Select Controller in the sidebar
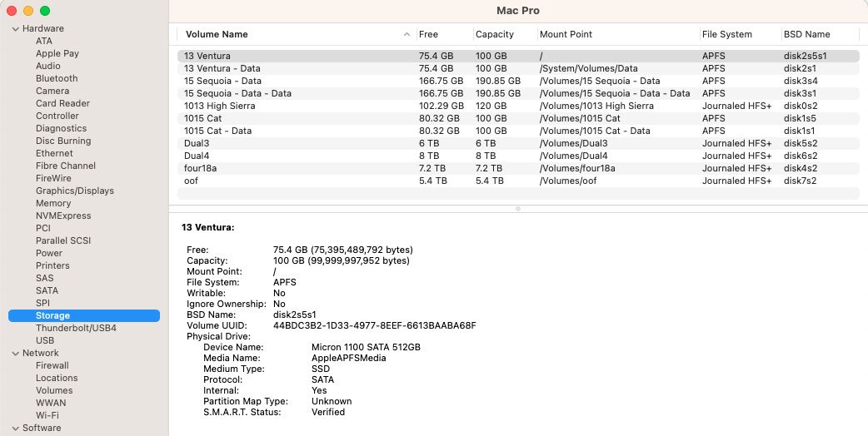 coord(57,116)
